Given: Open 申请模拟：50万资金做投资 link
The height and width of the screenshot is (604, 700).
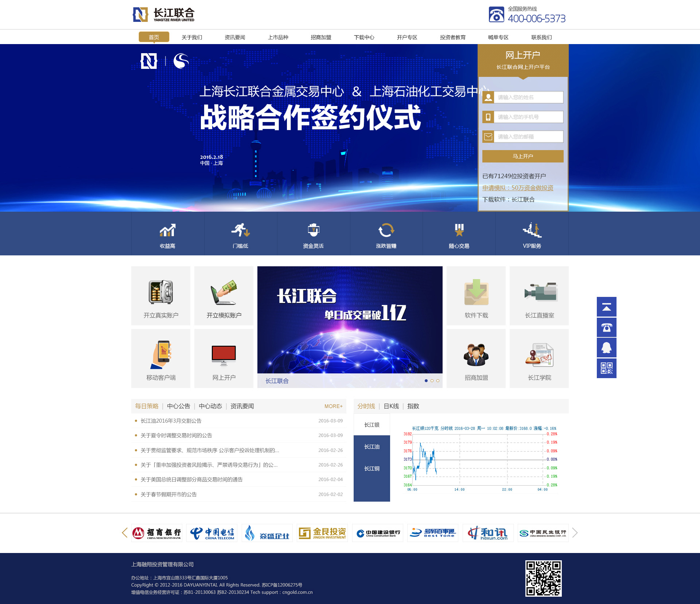Looking at the screenshot, I should (x=518, y=188).
